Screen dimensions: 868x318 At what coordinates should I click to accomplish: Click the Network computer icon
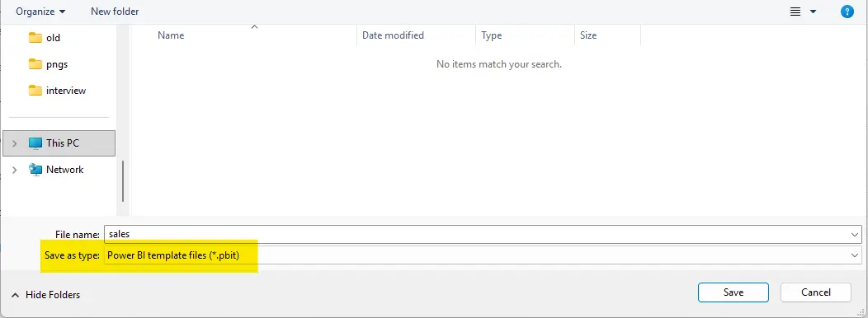tap(35, 170)
